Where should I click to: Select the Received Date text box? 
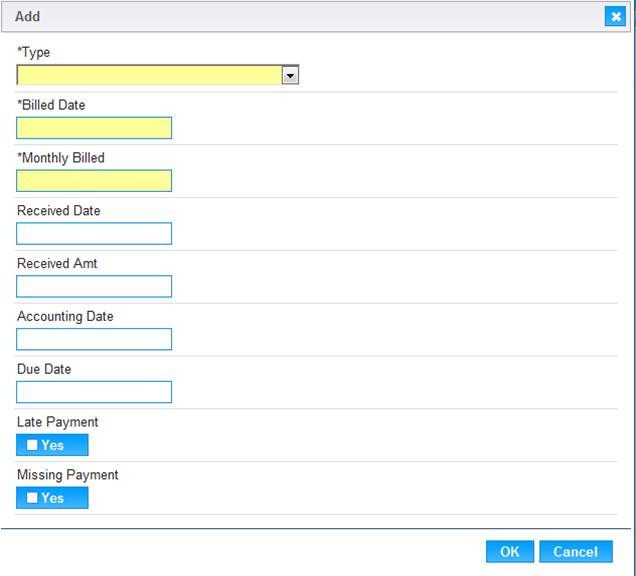coord(94,233)
